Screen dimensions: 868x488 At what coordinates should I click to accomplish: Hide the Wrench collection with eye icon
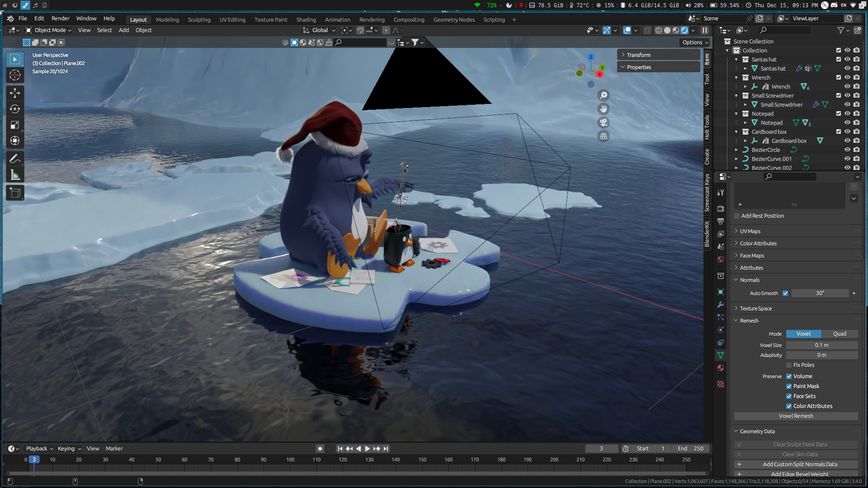(847, 77)
